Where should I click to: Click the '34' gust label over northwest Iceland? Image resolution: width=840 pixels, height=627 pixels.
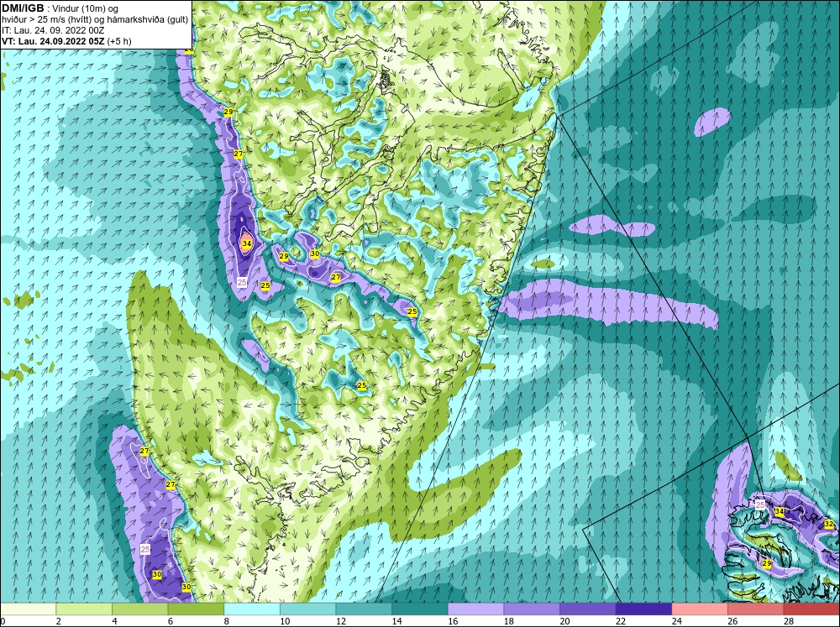[x=780, y=512]
